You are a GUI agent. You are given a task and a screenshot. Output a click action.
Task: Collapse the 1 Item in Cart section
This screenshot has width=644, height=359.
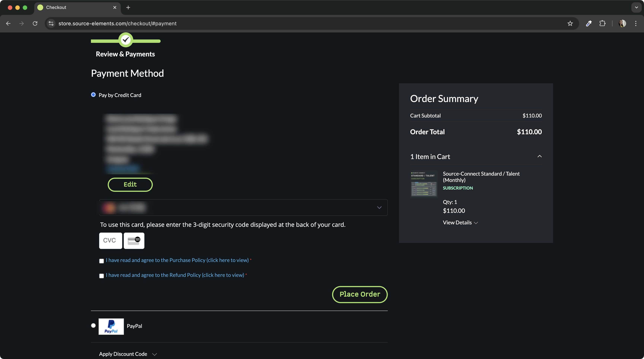tap(539, 156)
